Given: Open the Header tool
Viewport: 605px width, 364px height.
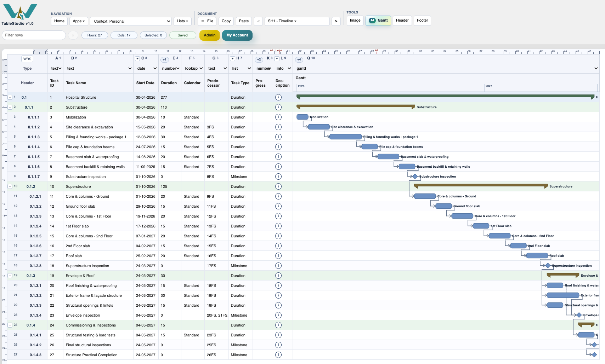Looking at the screenshot, I should (x=402, y=21).
